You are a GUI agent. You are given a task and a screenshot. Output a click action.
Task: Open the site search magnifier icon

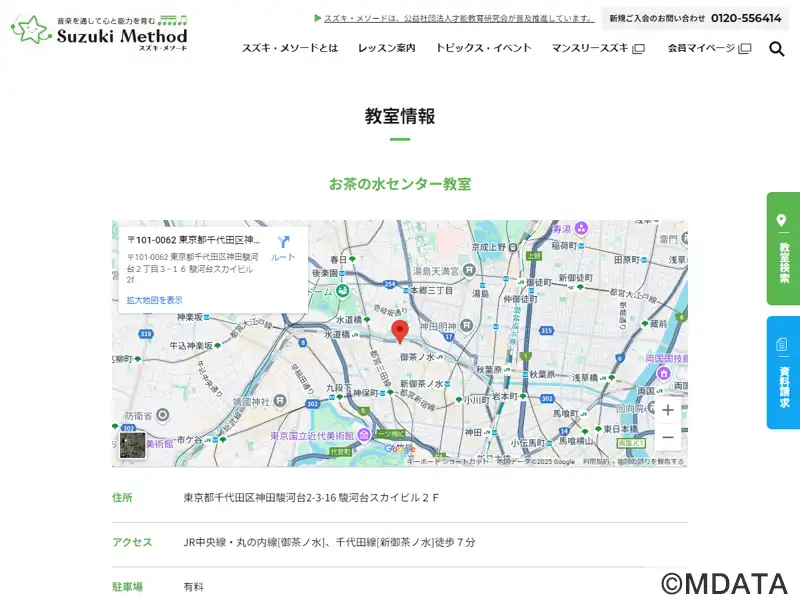coord(777,48)
